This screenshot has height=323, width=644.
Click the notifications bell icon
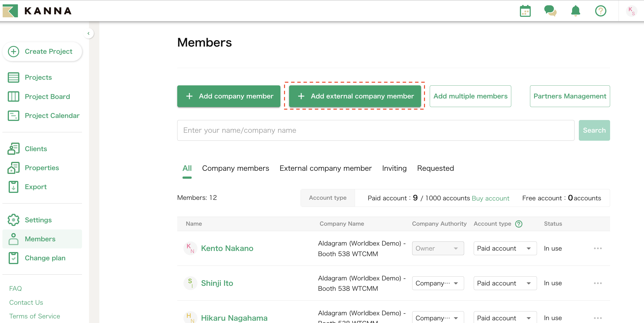coord(575,11)
